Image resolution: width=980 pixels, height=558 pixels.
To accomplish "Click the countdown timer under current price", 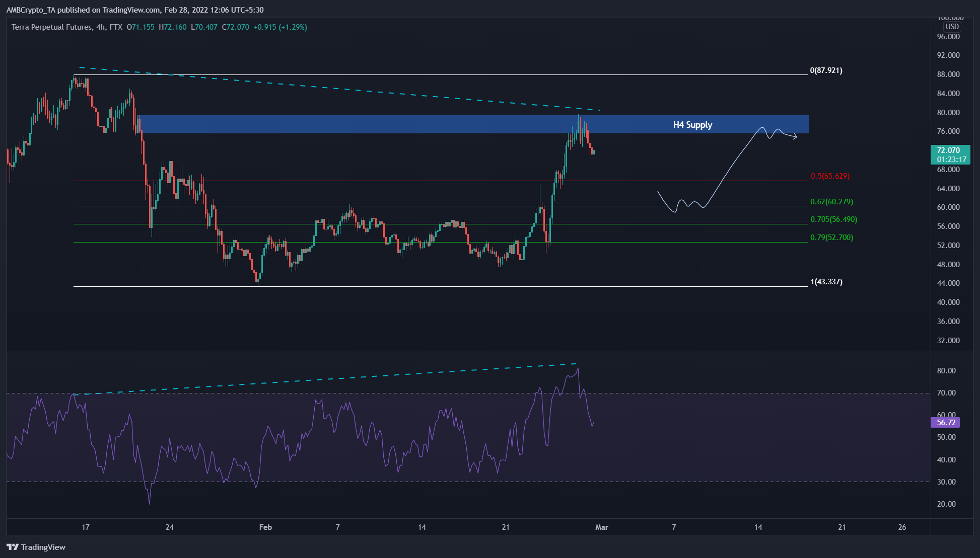I will pyautogui.click(x=951, y=160).
